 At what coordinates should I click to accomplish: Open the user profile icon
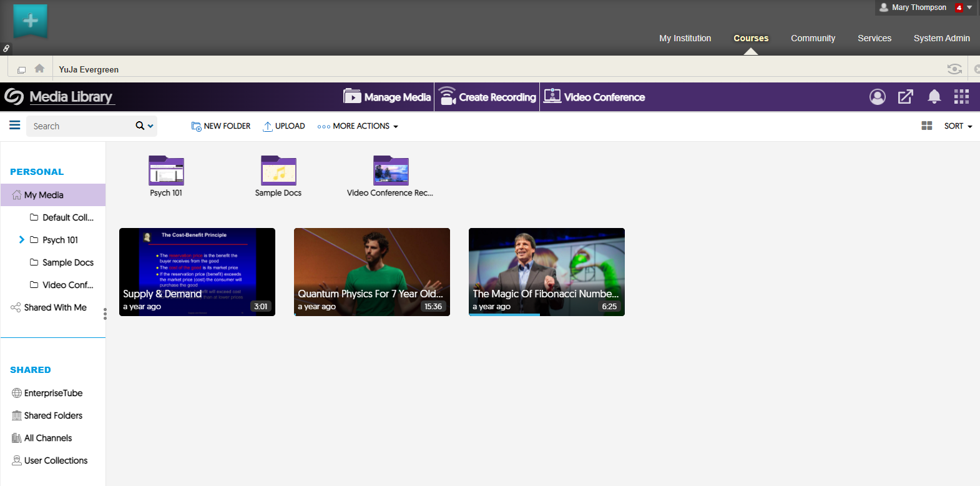tap(878, 97)
